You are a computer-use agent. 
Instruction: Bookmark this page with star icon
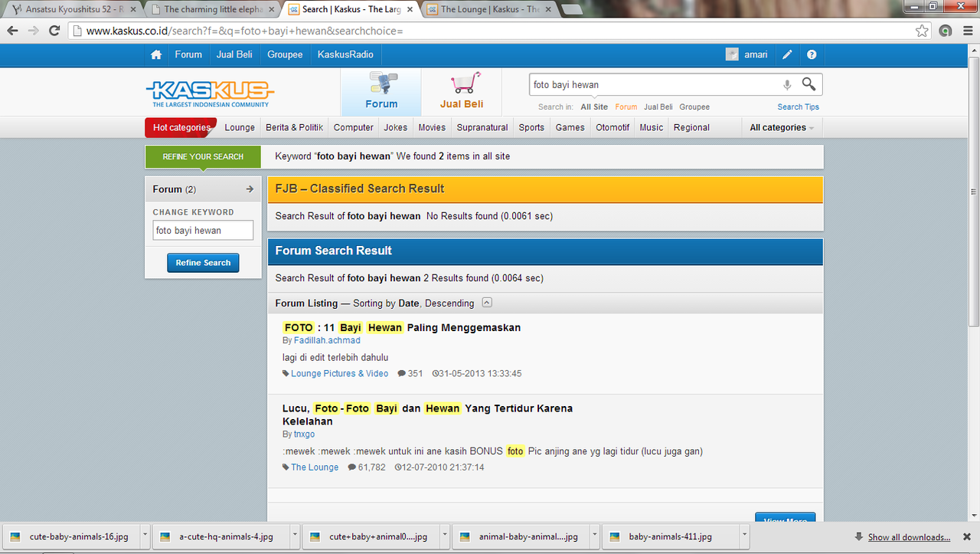pyautogui.click(x=922, y=31)
